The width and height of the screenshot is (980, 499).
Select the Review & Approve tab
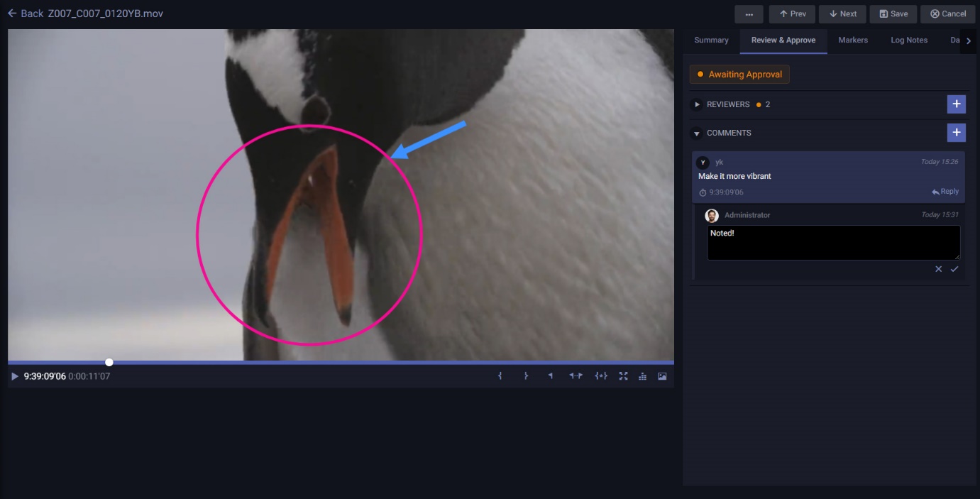(783, 40)
